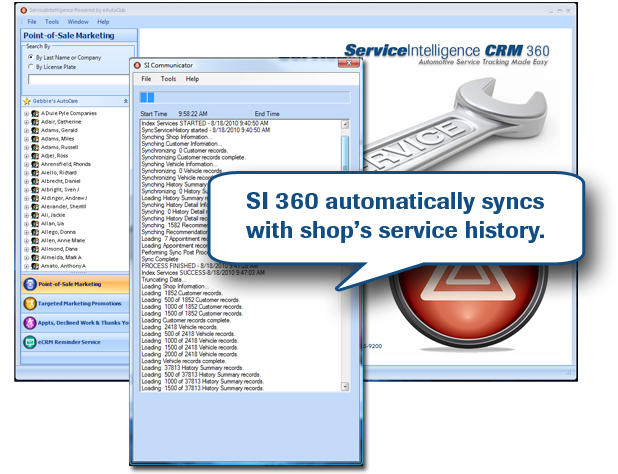The height and width of the screenshot is (474, 618).
Task: Select By Last Name or Company option
Action: [x=31, y=57]
